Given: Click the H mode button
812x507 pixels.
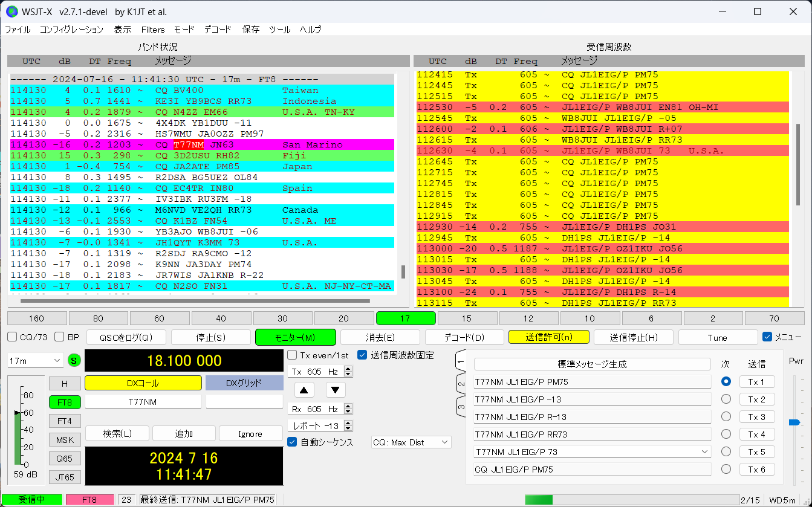Looking at the screenshot, I should click(65, 383).
